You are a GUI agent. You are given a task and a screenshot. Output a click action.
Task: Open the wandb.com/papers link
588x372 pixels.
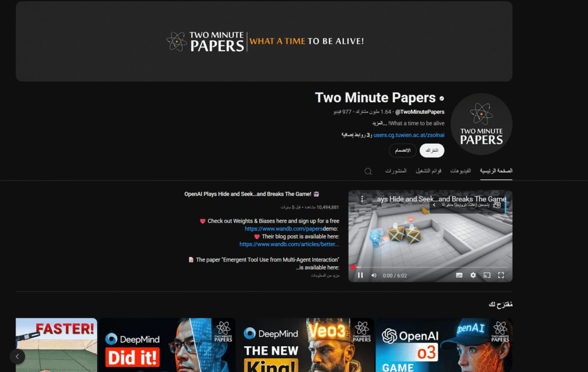[x=284, y=229]
